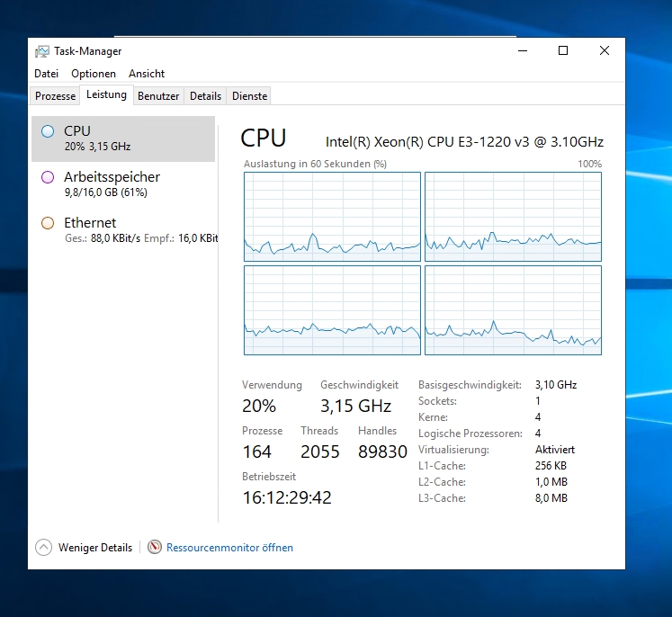672x617 pixels.
Task: Open the Ansicht menu
Action: click(x=147, y=74)
